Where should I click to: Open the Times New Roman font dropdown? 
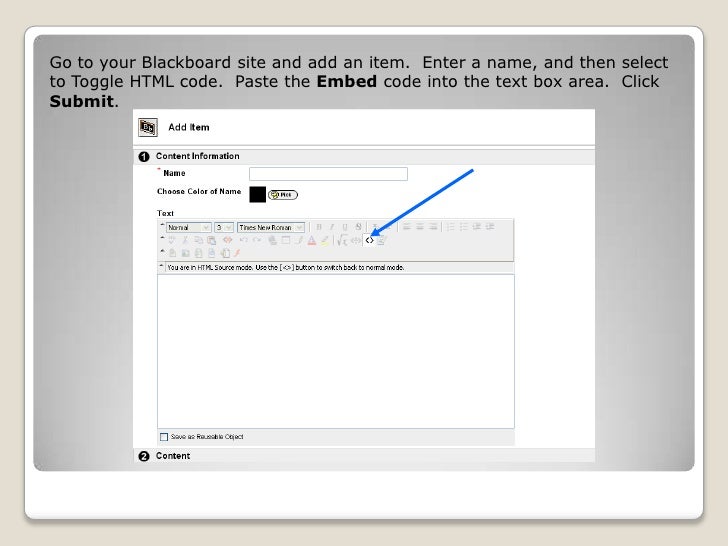point(271,228)
